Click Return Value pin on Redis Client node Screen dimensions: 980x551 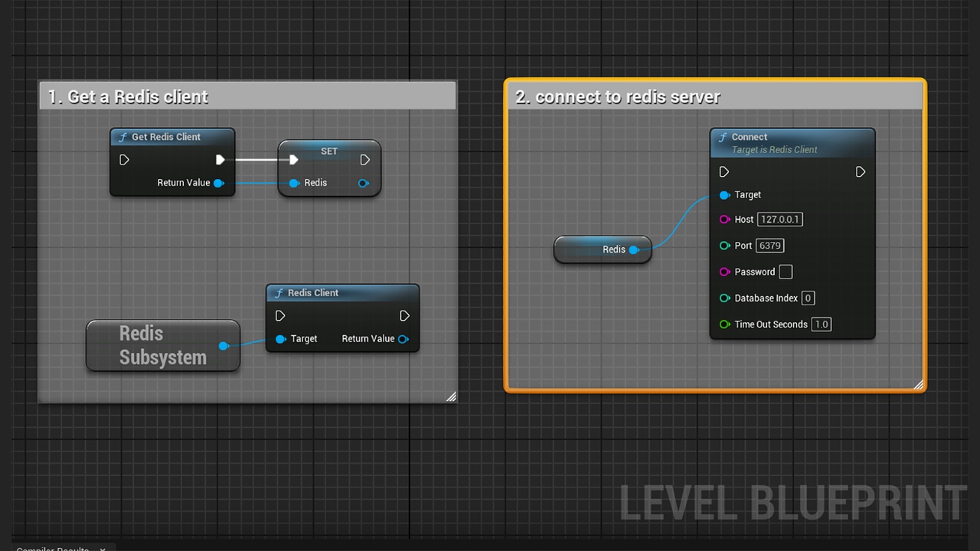point(403,339)
